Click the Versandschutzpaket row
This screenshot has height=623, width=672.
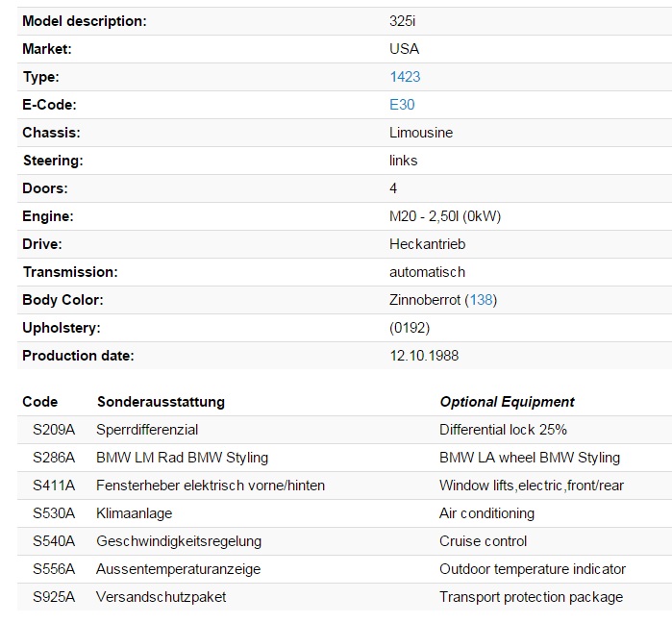pos(161,597)
